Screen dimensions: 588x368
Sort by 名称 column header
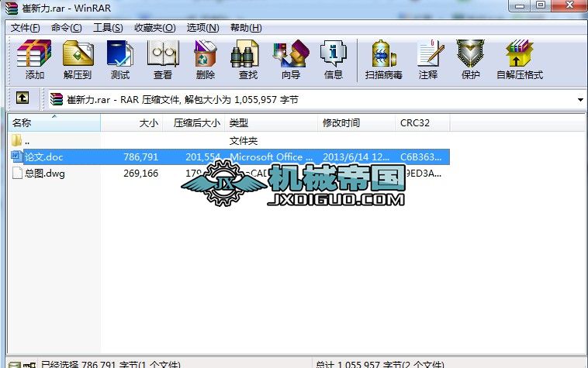(54, 122)
